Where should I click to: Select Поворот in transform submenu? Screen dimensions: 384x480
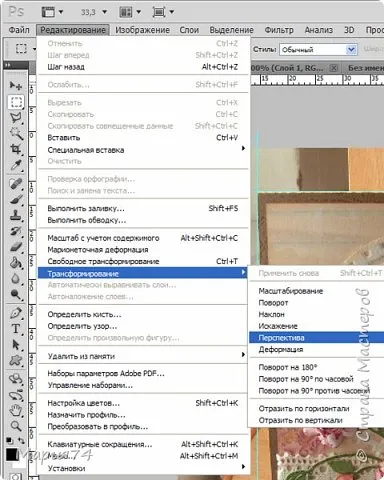[317, 302]
